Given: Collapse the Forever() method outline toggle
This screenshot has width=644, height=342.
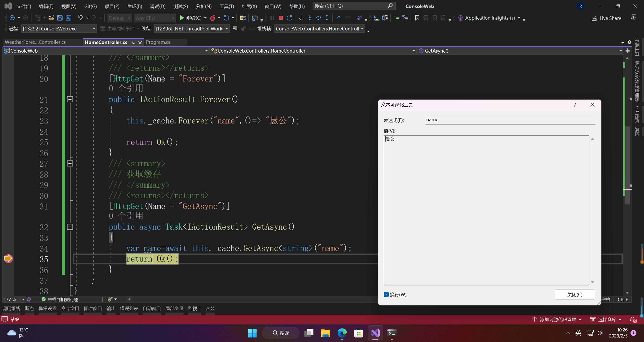Looking at the screenshot, I should click(x=70, y=100).
